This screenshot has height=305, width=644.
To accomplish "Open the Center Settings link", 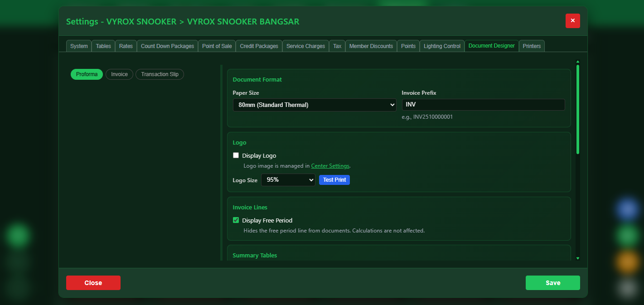I will point(330,165).
